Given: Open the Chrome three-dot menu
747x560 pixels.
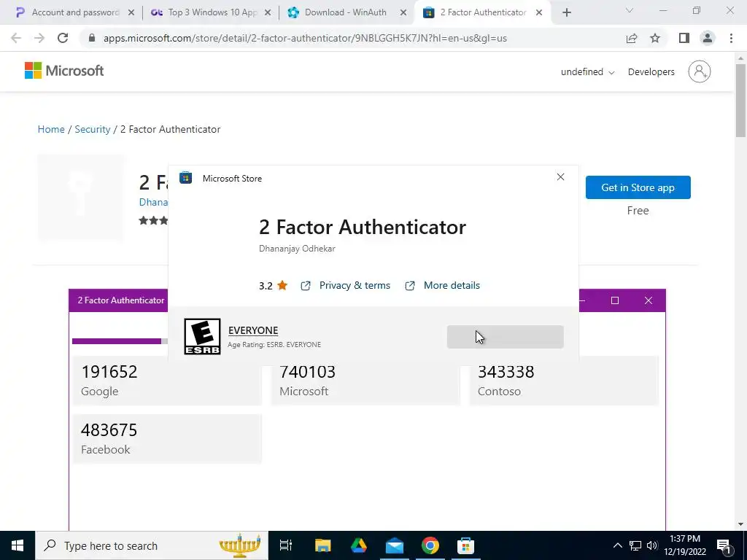Looking at the screenshot, I should click(x=731, y=38).
